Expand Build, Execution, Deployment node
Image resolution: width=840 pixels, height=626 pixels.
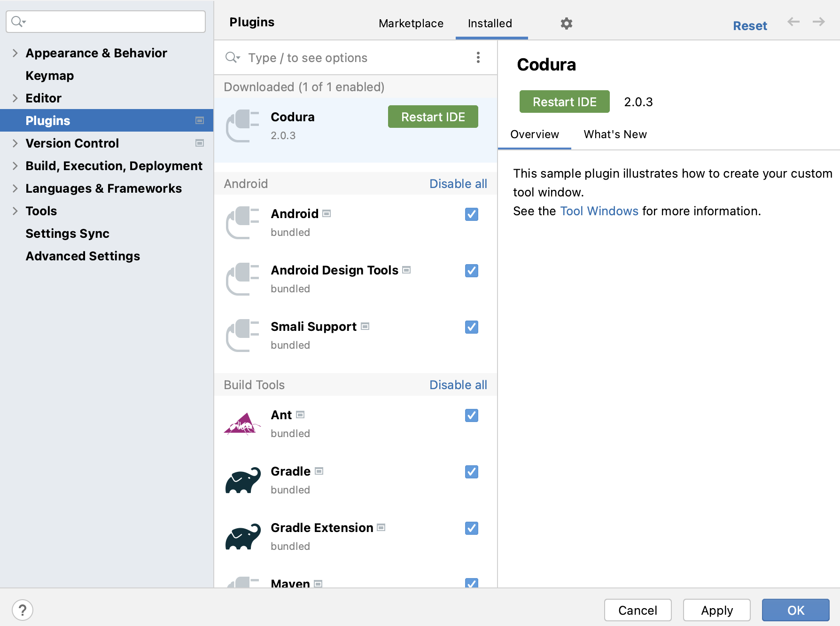pos(15,166)
